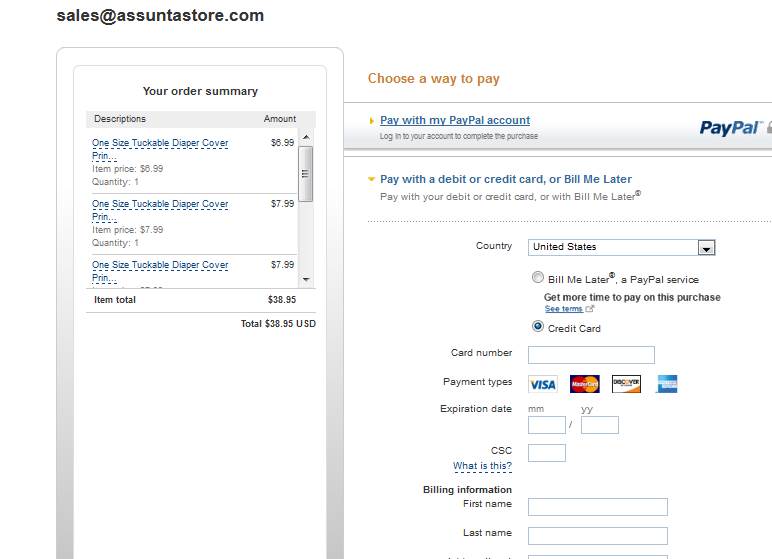
Task: Click the Choose a way to pay heading
Action: point(434,79)
